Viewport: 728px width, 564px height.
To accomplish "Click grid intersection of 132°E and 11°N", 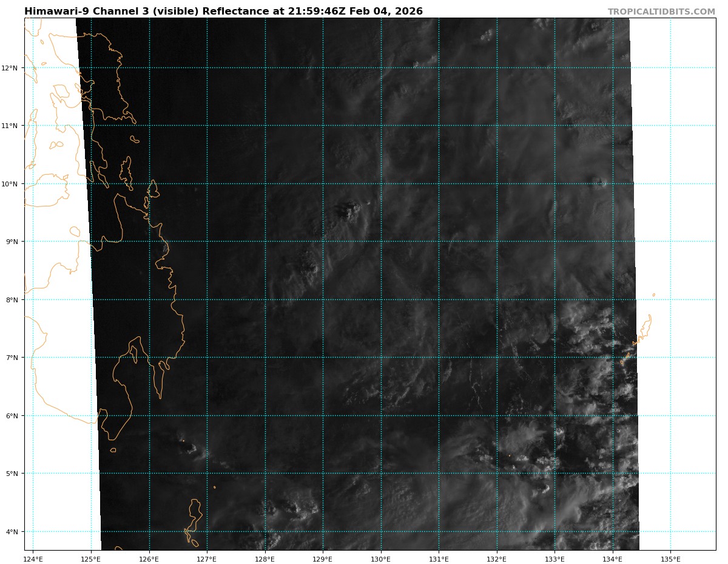I will click(497, 126).
